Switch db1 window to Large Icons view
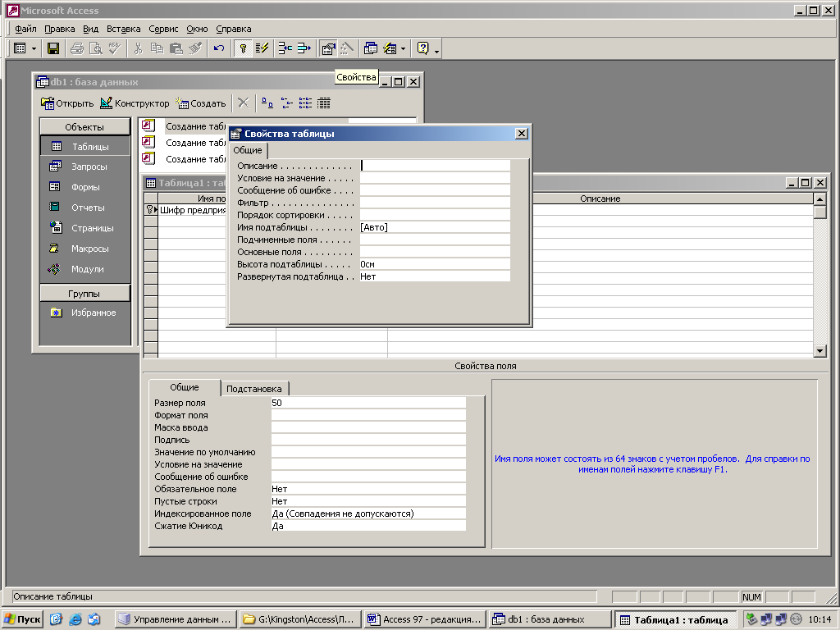 tap(267, 103)
